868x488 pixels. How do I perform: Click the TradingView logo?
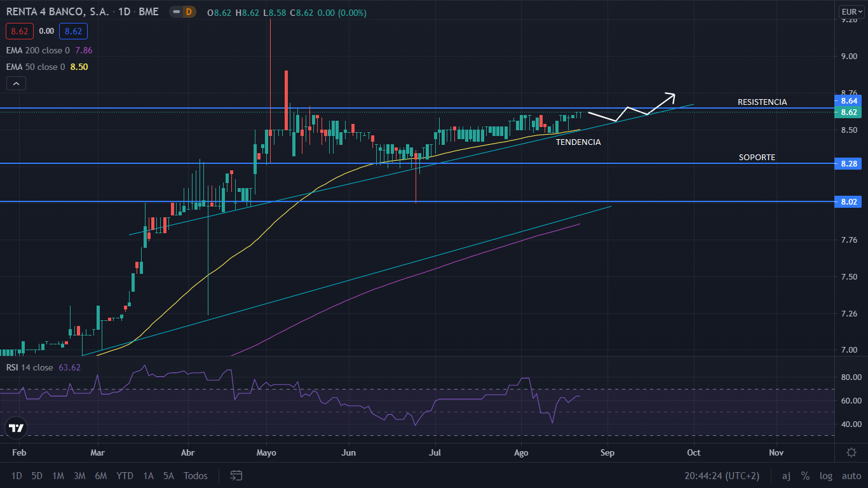coord(17,428)
